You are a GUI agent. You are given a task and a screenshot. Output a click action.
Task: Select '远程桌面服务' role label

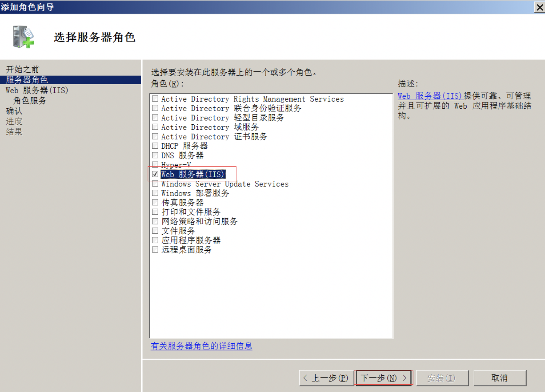[186, 249]
